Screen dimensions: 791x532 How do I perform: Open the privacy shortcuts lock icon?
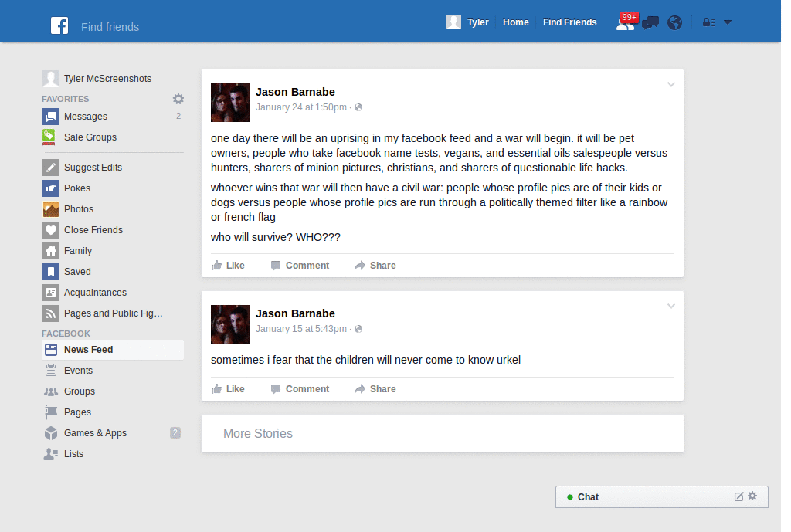pos(709,22)
